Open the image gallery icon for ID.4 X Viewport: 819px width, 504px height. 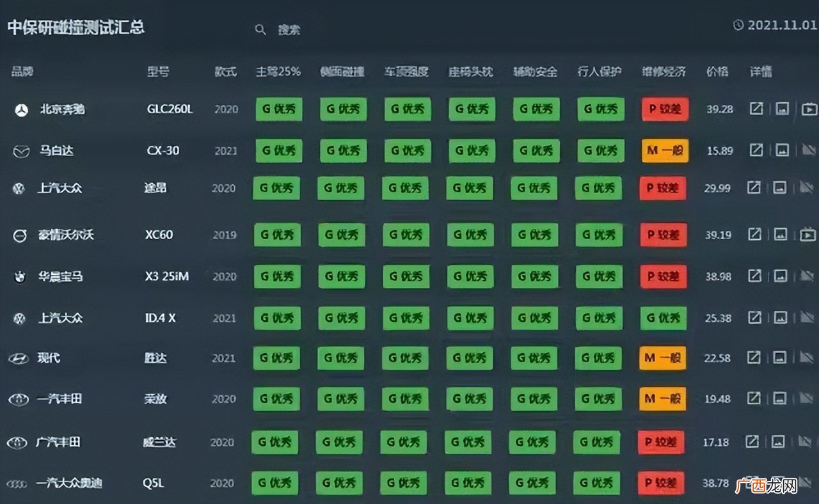781,317
